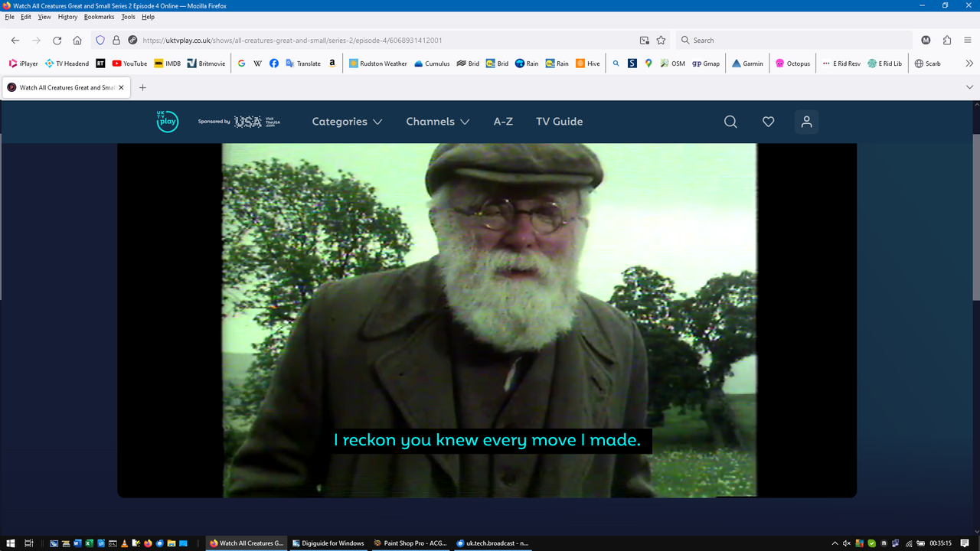Open the Windows notification center icon

[965, 543]
